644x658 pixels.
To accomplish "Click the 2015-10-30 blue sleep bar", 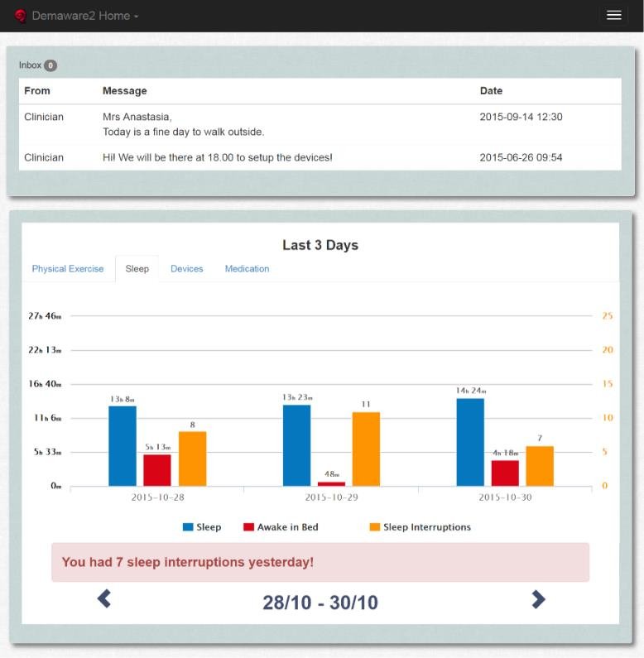I will tap(470, 442).
